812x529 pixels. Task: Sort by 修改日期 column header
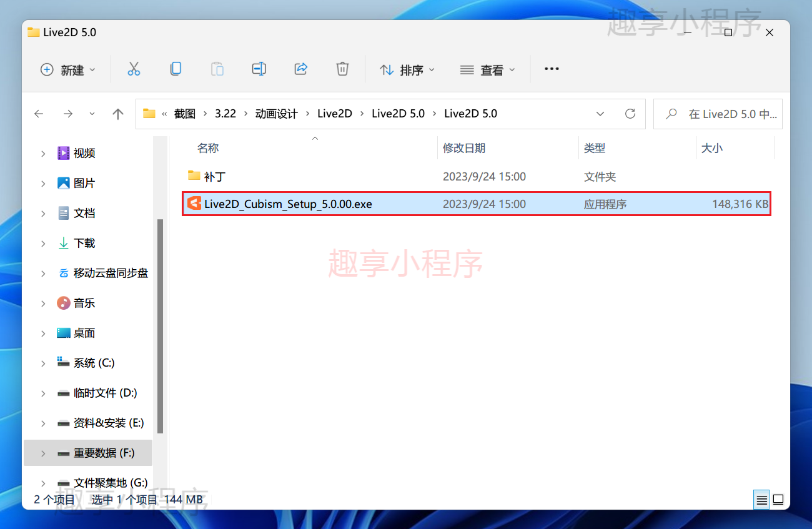464,148
